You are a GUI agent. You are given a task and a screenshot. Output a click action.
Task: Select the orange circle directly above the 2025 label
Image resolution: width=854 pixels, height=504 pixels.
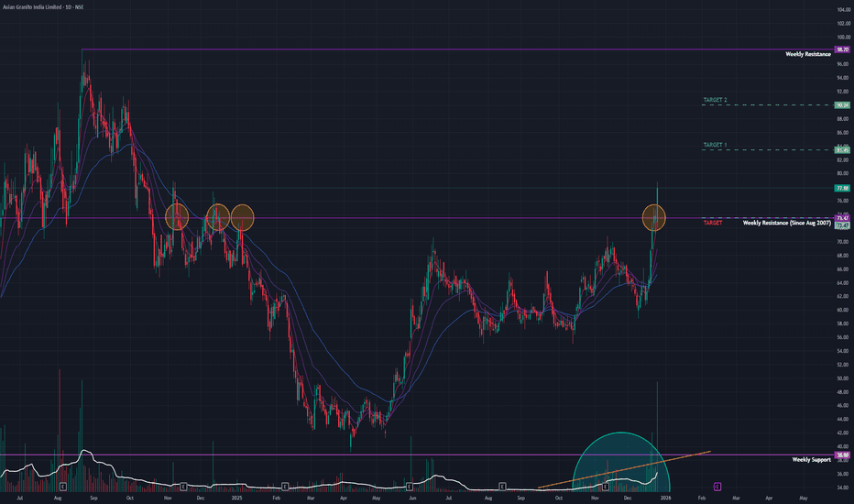tap(243, 217)
